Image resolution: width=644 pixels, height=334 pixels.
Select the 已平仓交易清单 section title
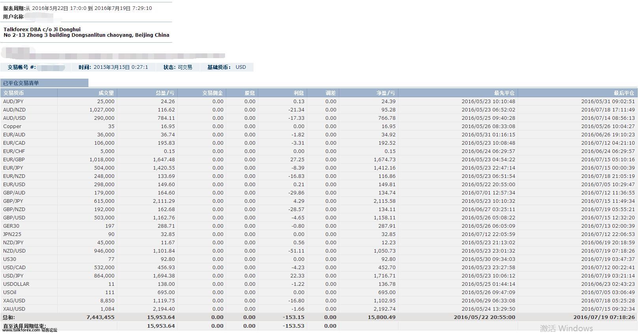[21, 83]
